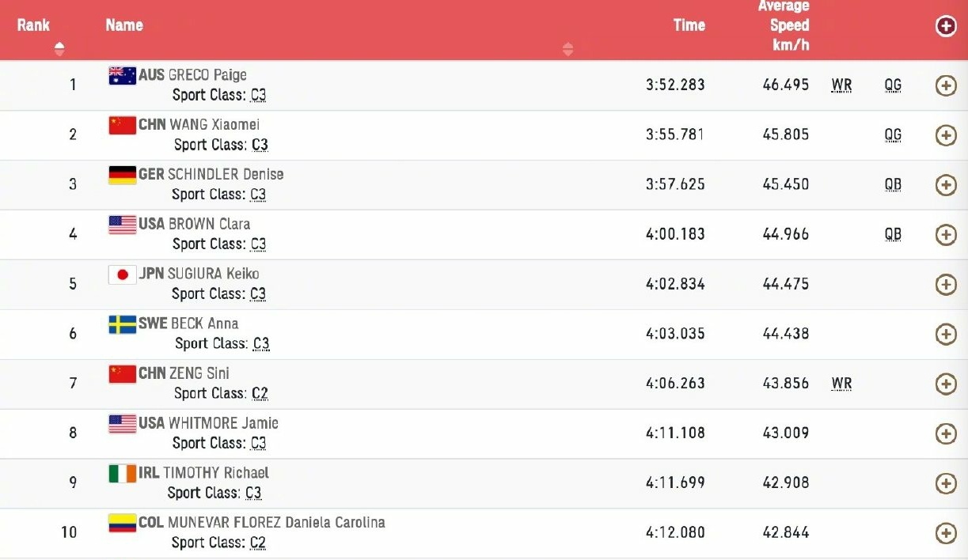Open plus icon on MUNEVAR FLOREZ row
The height and width of the screenshot is (560, 968).
pyautogui.click(x=946, y=533)
